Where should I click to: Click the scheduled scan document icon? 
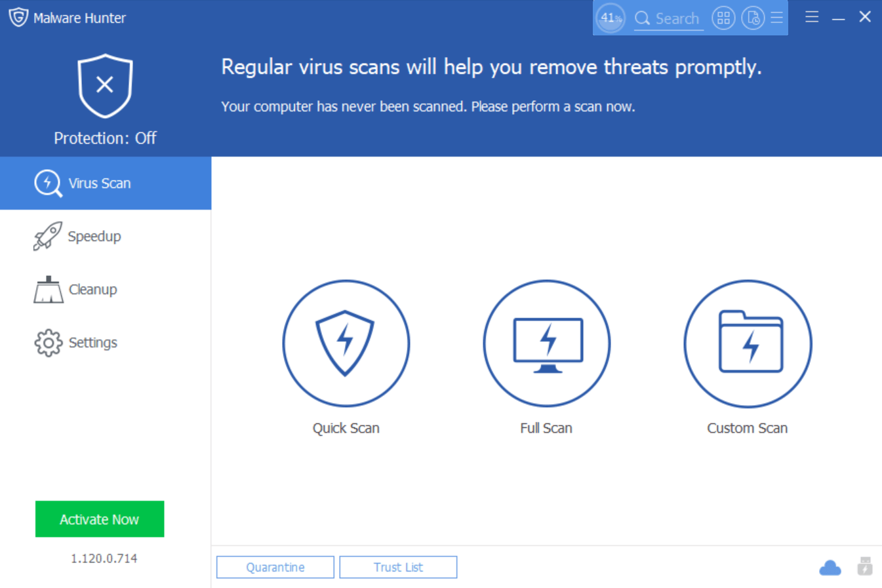pyautogui.click(x=753, y=18)
